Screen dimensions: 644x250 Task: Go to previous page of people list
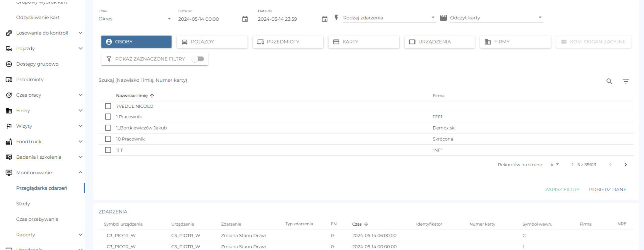610,165
